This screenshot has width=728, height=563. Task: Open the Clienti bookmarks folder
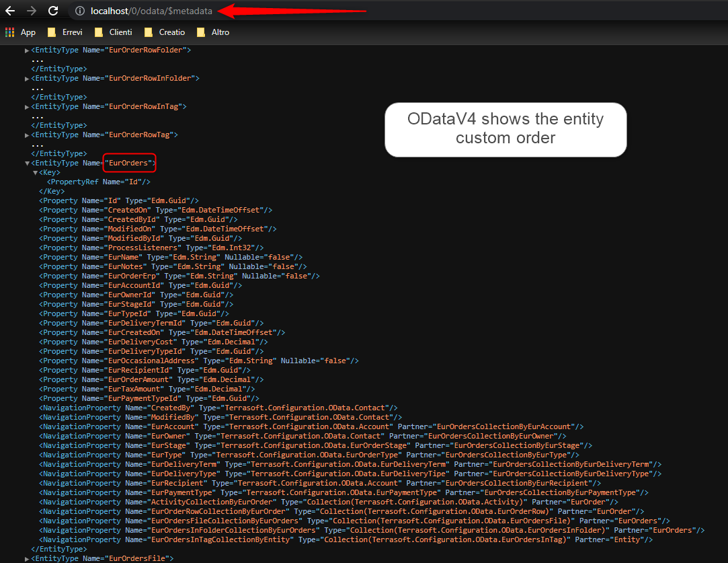point(114,32)
